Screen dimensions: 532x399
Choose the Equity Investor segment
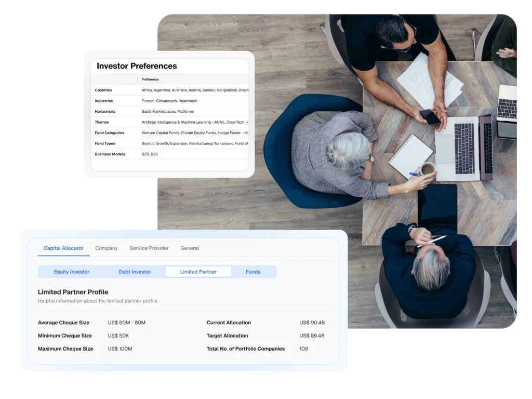tap(72, 272)
